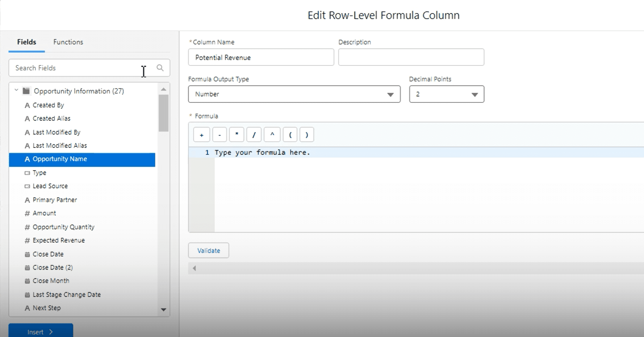Click into the Description text box
Screen dimensions: 644x337
[x=411, y=57]
